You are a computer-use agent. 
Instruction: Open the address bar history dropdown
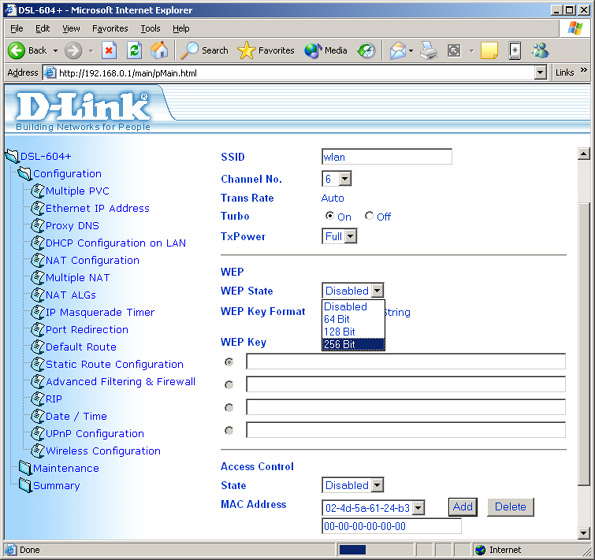point(540,72)
